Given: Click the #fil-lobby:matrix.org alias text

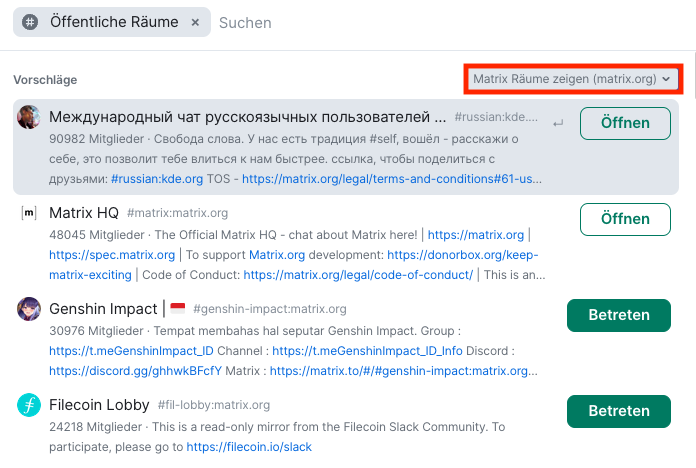Looking at the screenshot, I should (214, 405).
